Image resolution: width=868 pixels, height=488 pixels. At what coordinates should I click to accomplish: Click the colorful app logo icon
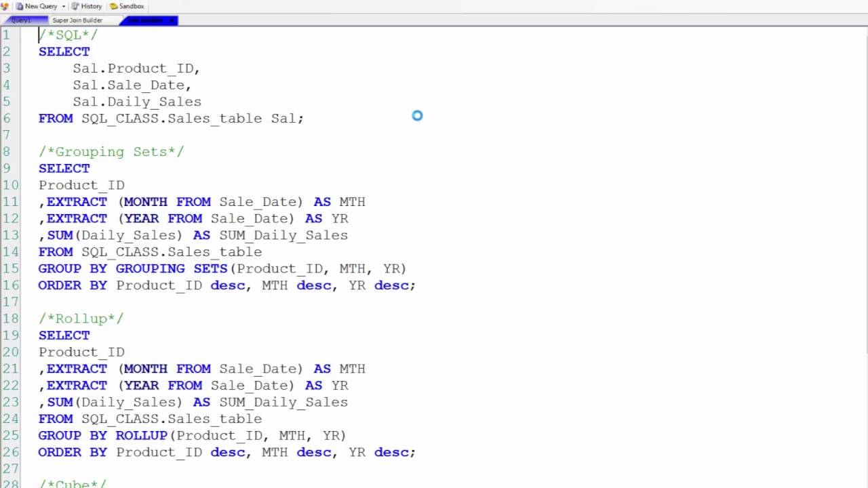click(x=5, y=6)
